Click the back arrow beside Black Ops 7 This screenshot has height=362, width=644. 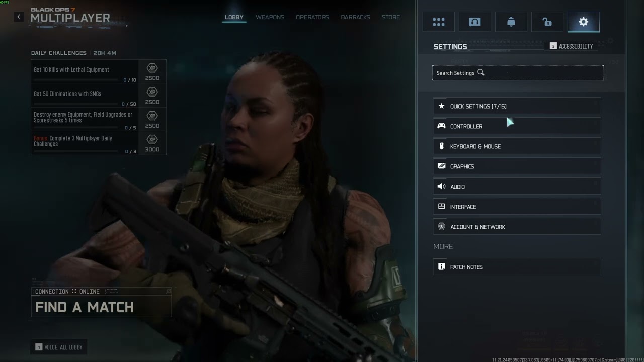19,17
